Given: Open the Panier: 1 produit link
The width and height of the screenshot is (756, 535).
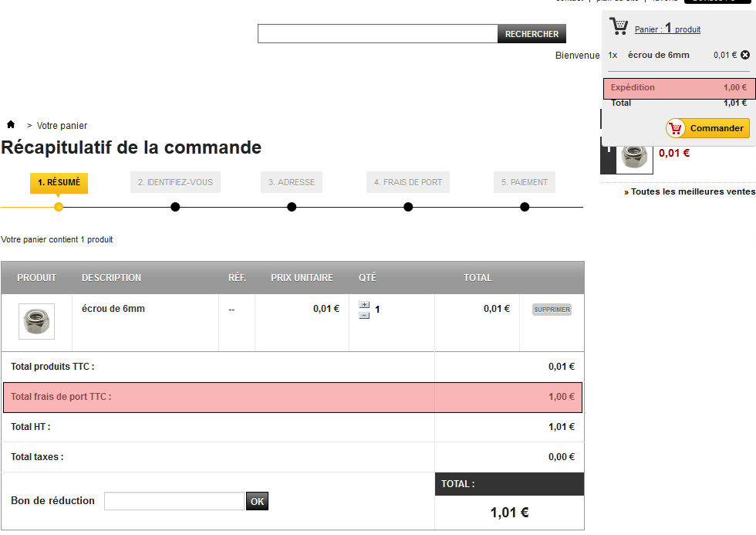Looking at the screenshot, I should pos(667,29).
